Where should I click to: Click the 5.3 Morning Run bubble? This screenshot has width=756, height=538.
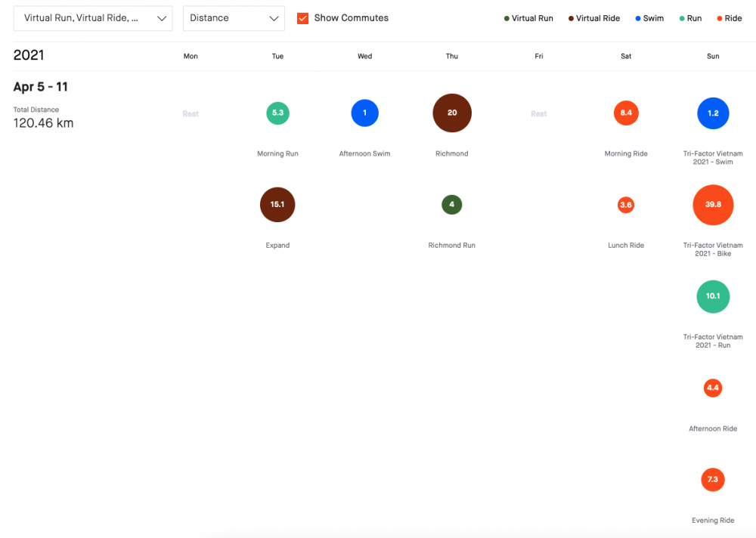click(277, 113)
